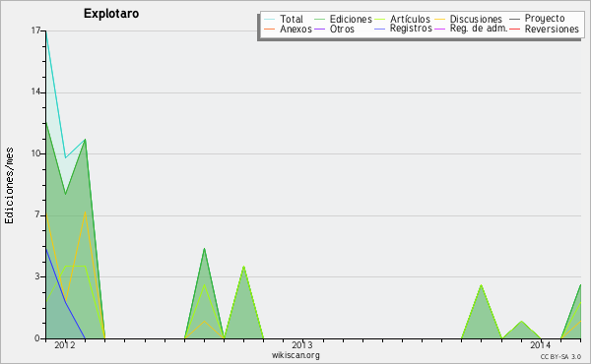The height and width of the screenshot is (364, 591).
Task: Click the y-axis value 14
Action: pos(35,91)
